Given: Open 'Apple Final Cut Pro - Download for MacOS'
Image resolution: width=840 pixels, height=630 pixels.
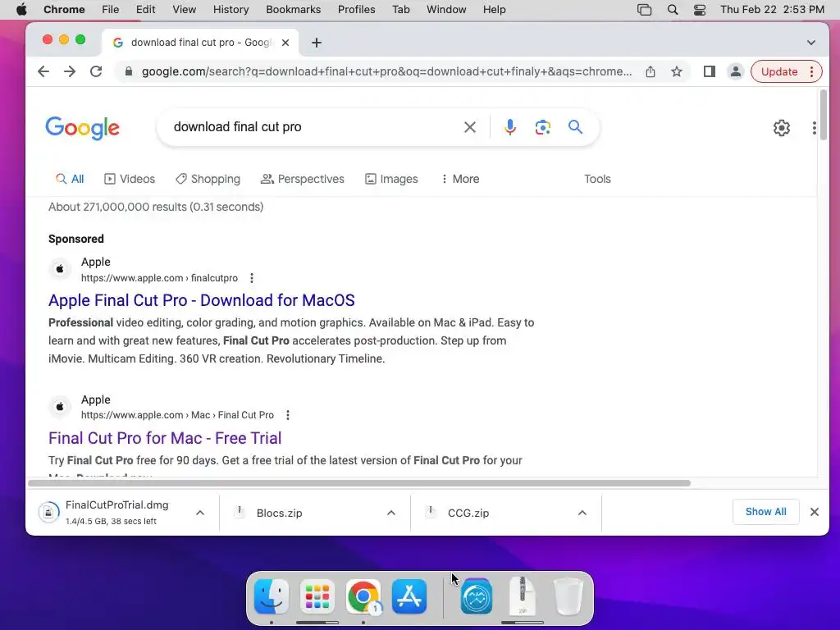Looking at the screenshot, I should (202, 300).
